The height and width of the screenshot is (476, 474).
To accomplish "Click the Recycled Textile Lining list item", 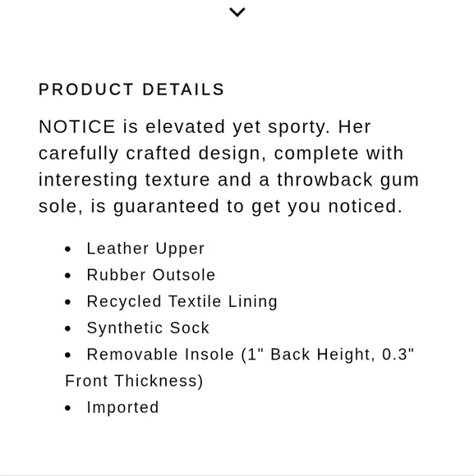I will (182, 302).
